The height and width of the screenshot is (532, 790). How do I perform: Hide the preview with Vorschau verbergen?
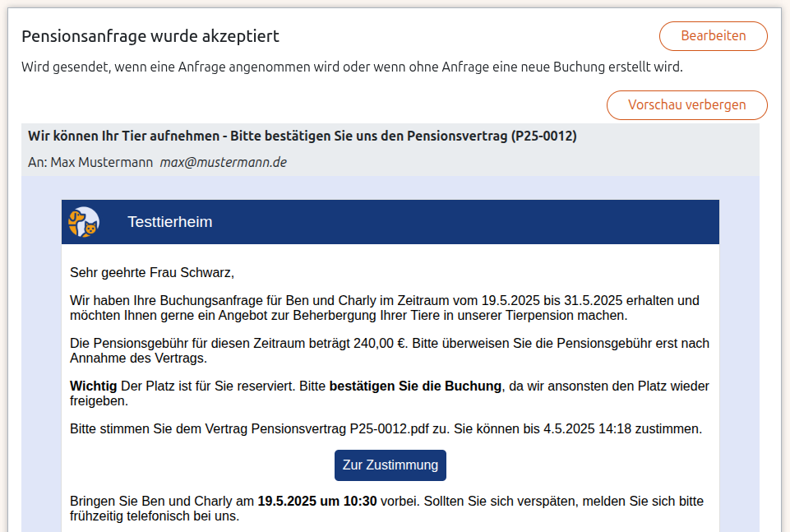coord(686,104)
